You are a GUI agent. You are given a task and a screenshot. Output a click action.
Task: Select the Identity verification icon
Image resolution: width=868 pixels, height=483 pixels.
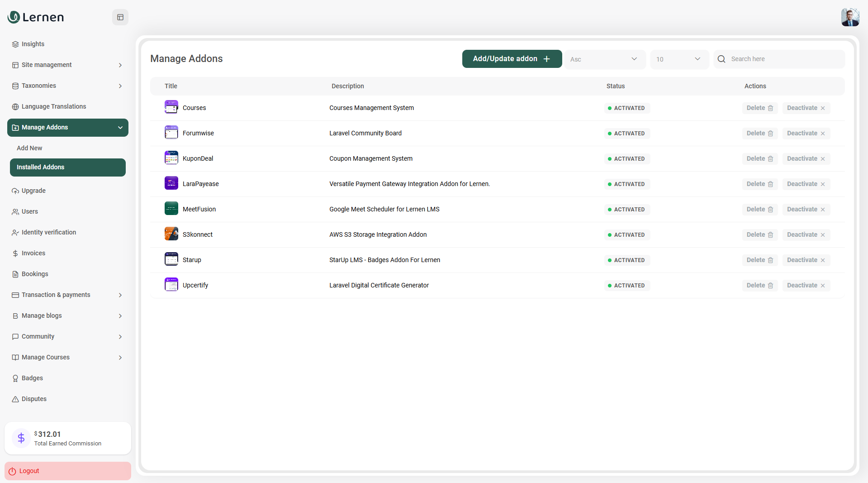[15, 232]
